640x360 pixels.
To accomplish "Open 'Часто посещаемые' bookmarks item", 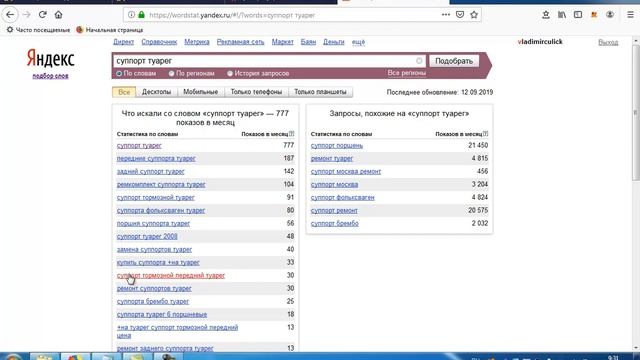I will (38, 30).
